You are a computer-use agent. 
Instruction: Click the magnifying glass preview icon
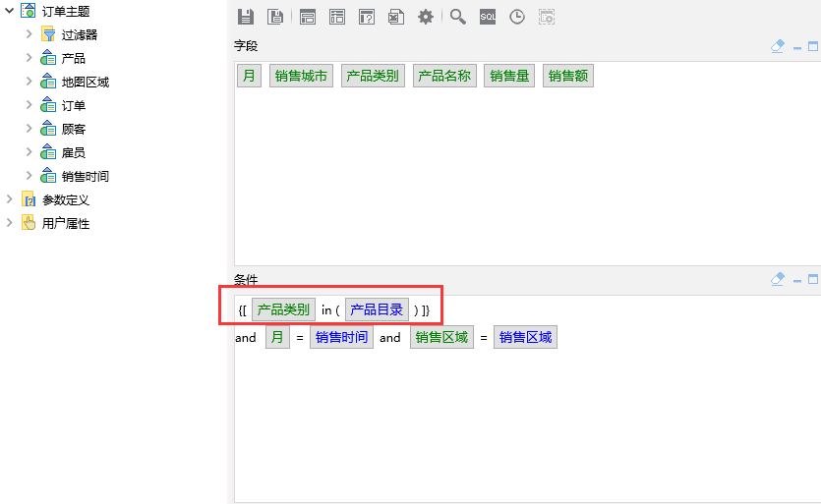point(457,17)
